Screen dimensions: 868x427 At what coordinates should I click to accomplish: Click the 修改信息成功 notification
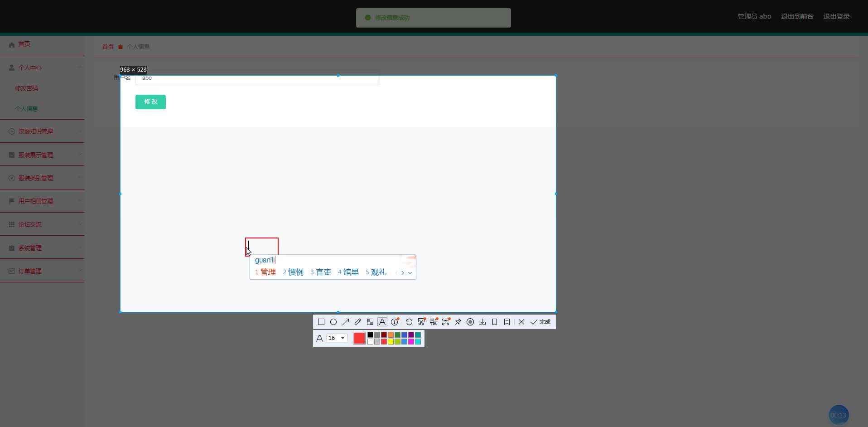point(434,18)
